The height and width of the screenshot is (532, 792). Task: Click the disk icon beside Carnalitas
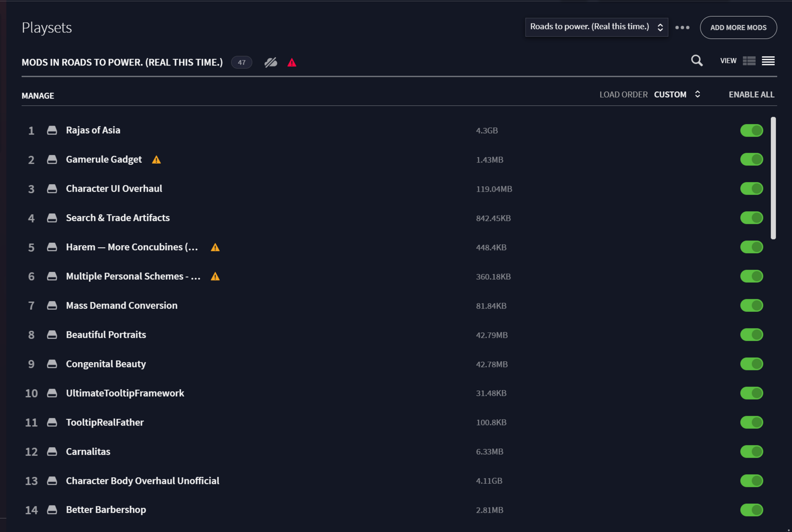click(x=52, y=451)
